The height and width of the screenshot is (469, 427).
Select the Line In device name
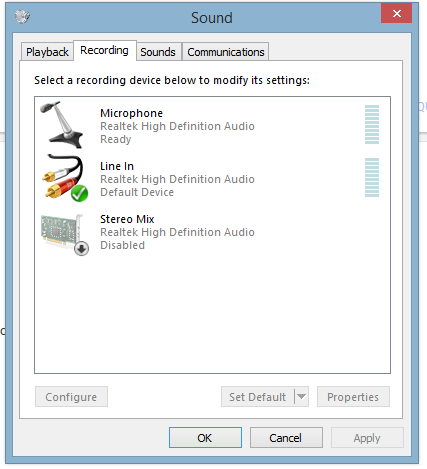click(117, 166)
